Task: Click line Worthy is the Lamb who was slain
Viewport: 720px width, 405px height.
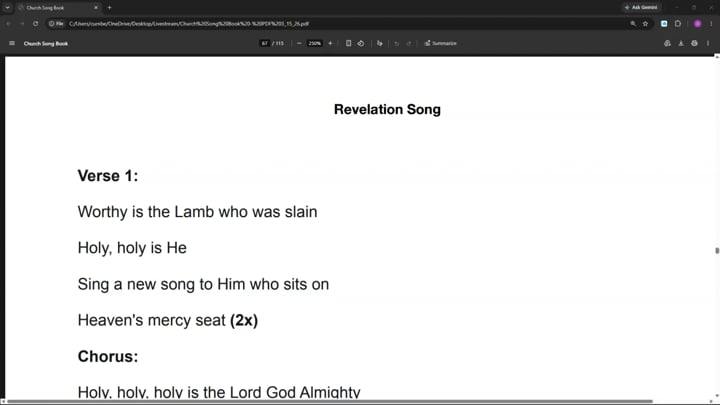Action: [x=197, y=212]
